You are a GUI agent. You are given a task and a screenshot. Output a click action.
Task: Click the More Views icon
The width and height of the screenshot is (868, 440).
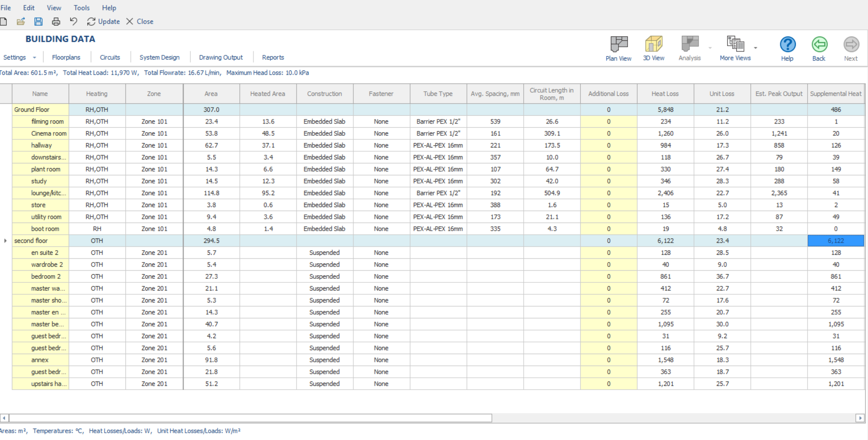pos(735,44)
